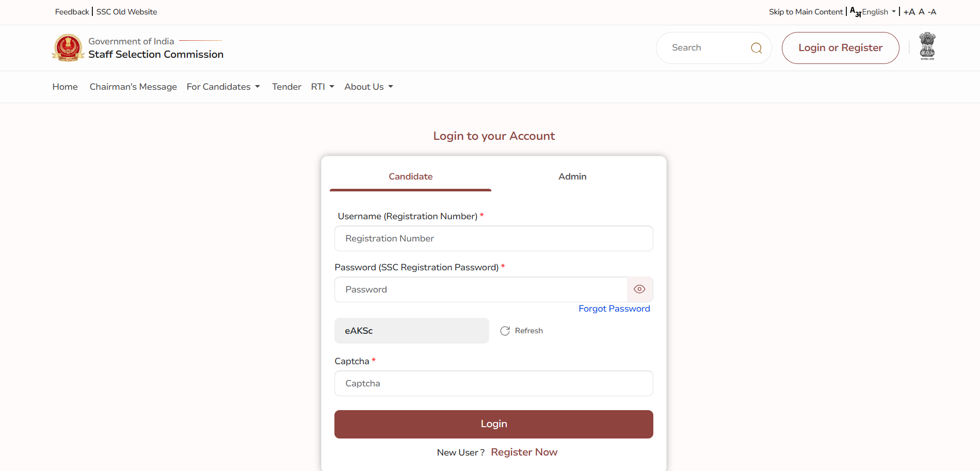This screenshot has width=980, height=471.
Task: Decrease font size with -A
Action: click(932, 12)
